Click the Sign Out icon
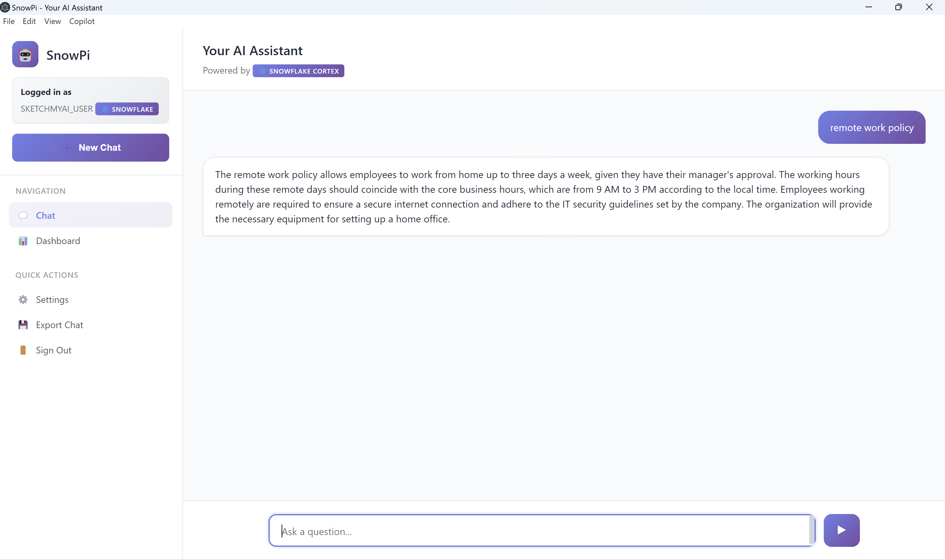945x560 pixels. [23, 350]
